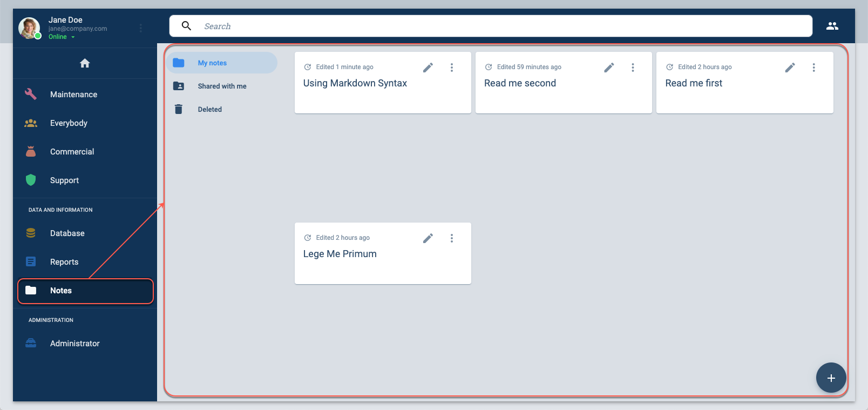868x410 pixels.
Task: Click the DATA AND INFORMATION section header
Action: coord(60,210)
